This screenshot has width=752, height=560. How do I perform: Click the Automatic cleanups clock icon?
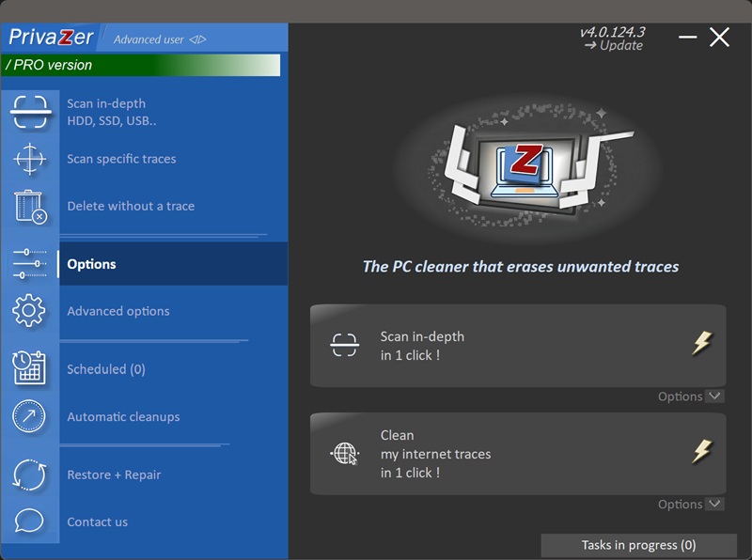pyautogui.click(x=29, y=416)
